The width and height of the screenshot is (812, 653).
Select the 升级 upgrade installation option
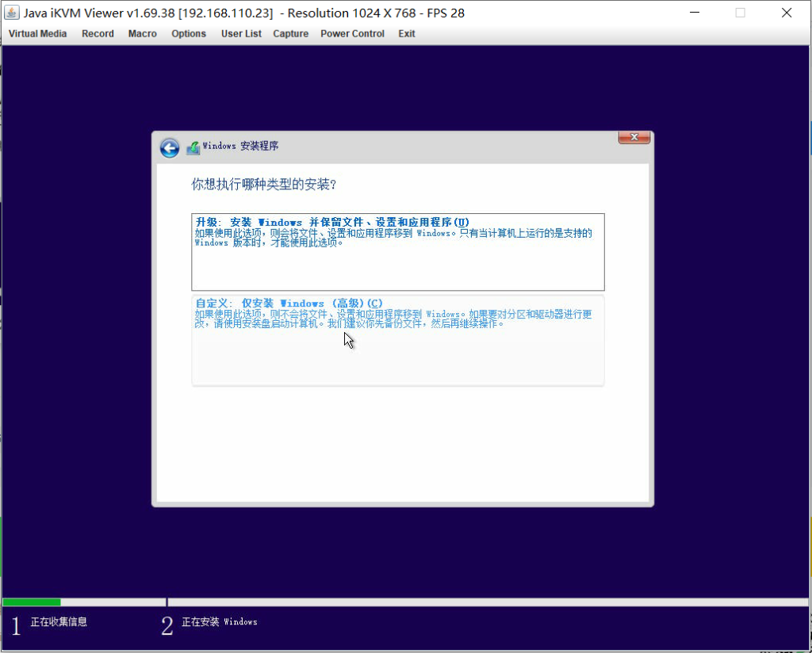(397, 251)
